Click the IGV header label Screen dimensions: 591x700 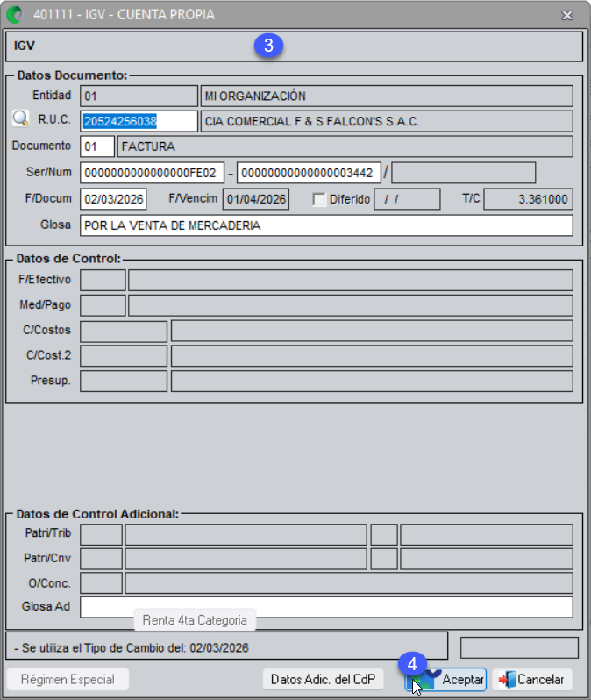click(24, 46)
